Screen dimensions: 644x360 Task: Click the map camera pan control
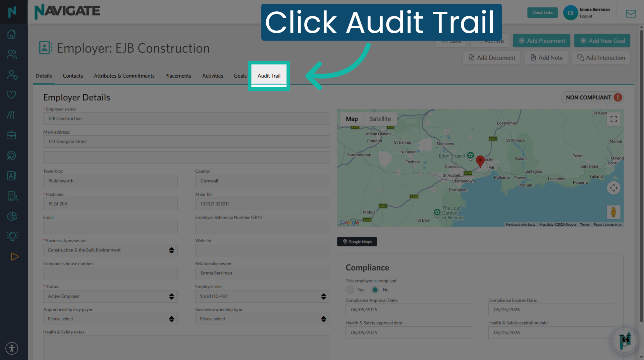613,188
